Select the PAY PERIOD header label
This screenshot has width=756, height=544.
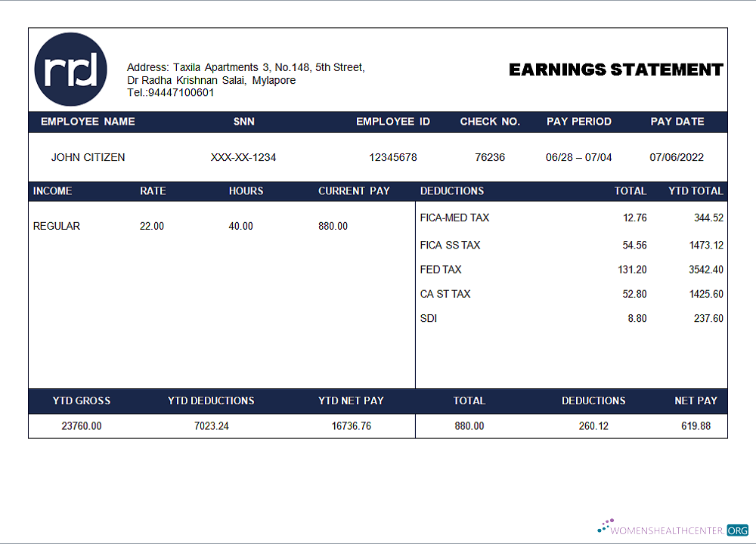click(x=579, y=122)
